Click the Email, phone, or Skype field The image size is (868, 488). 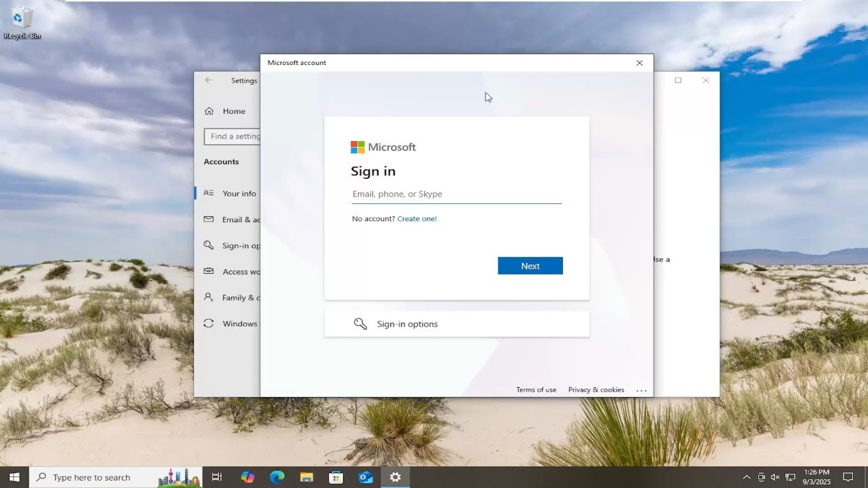[x=456, y=195]
